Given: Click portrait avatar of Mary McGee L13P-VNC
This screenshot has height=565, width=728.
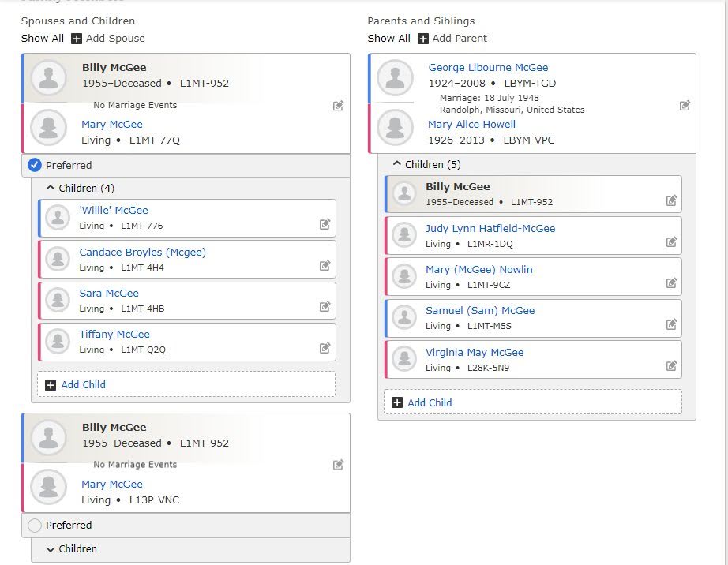Looking at the screenshot, I should point(49,487).
